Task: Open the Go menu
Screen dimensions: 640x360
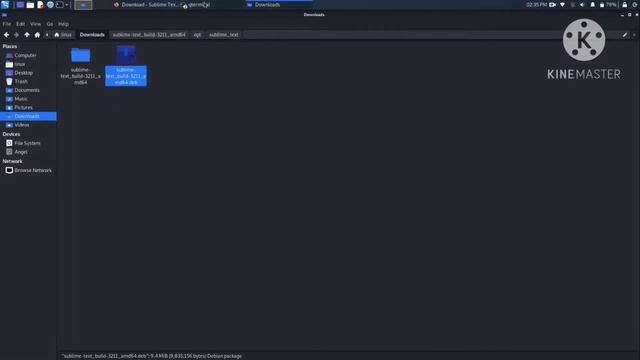Action: click(x=50, y=24)
